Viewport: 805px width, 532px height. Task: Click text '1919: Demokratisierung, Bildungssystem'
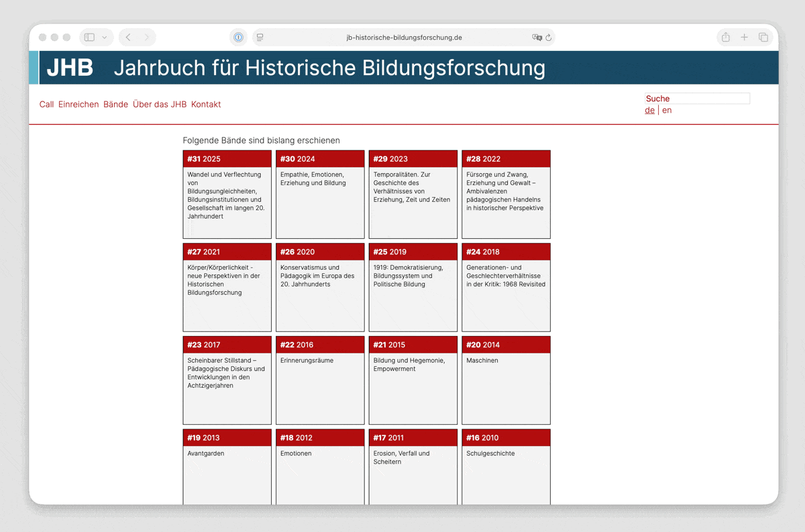tap(409, 272)
